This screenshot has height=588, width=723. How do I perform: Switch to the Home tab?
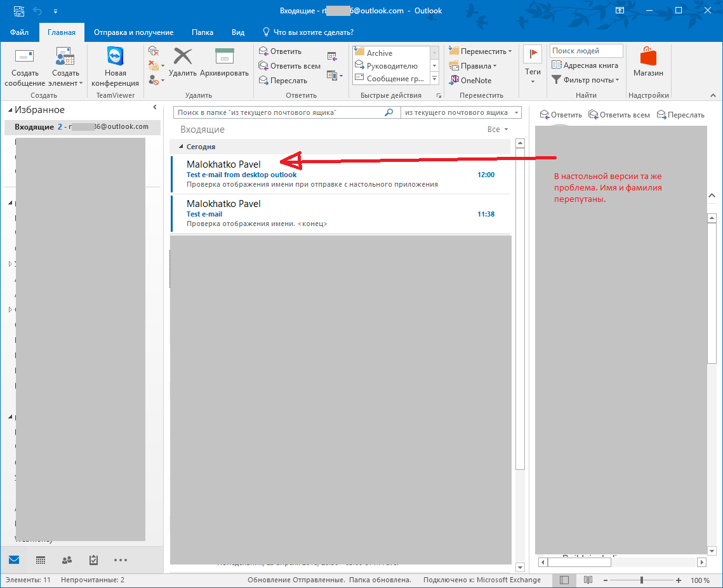click(x=62, y=32)
